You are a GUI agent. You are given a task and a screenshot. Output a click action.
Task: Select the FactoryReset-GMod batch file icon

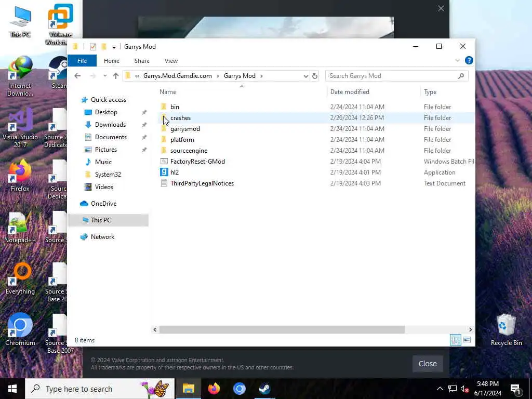(164, 162)
